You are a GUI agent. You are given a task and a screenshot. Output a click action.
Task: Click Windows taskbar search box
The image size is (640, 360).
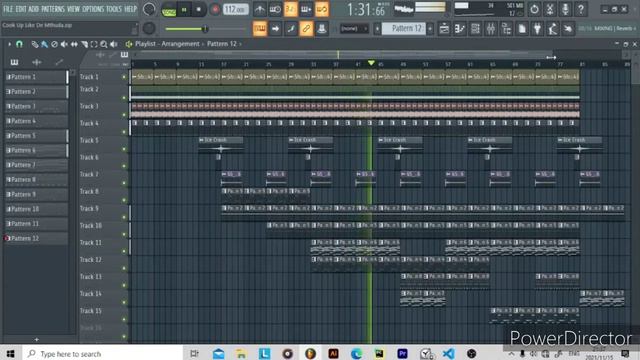click(102, 353)
